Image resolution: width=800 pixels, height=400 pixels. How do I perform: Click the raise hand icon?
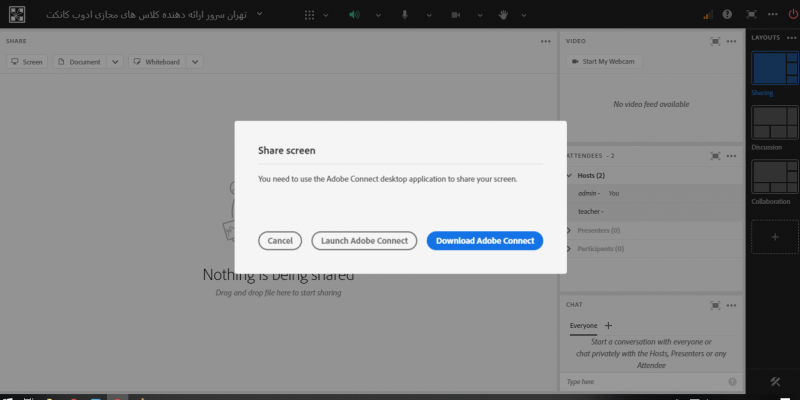(x=504, y=15)
